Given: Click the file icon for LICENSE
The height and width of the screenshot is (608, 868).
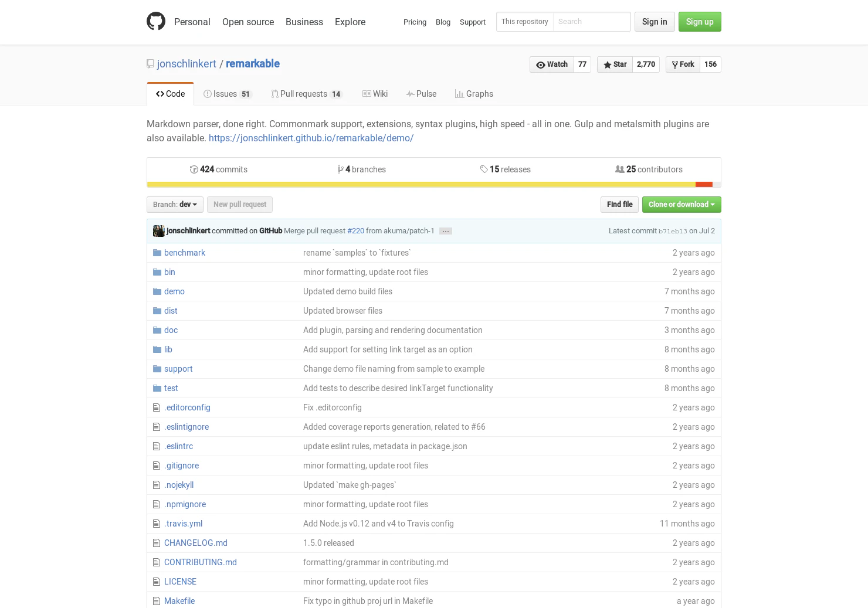Looking at the screenshot, I should pyautogui.click(x=157, y=582).
